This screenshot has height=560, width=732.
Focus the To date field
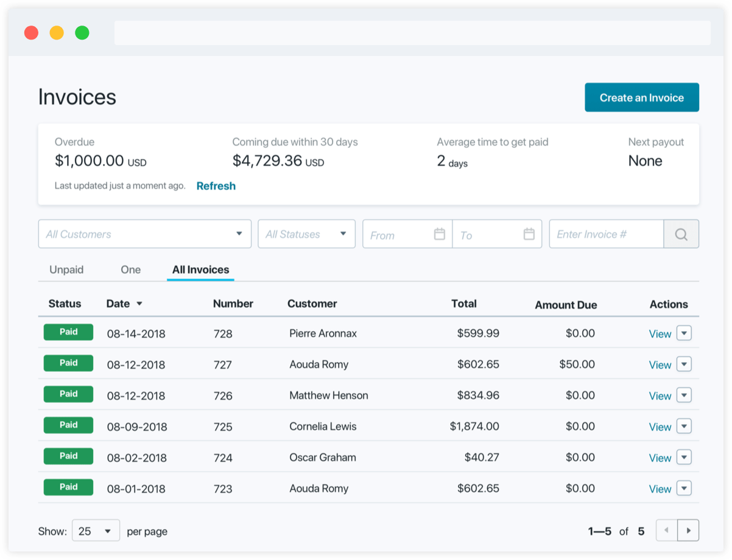pos(497,234)
